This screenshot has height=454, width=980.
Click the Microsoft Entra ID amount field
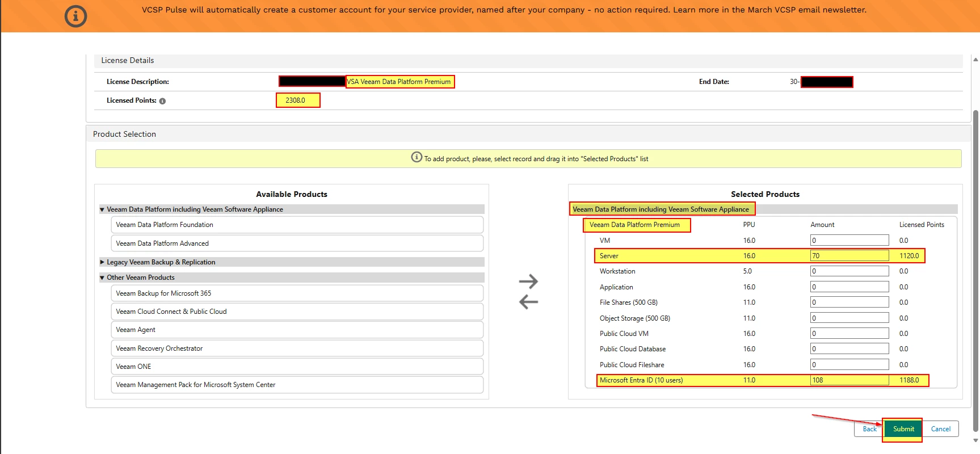[x=849, y=380]
